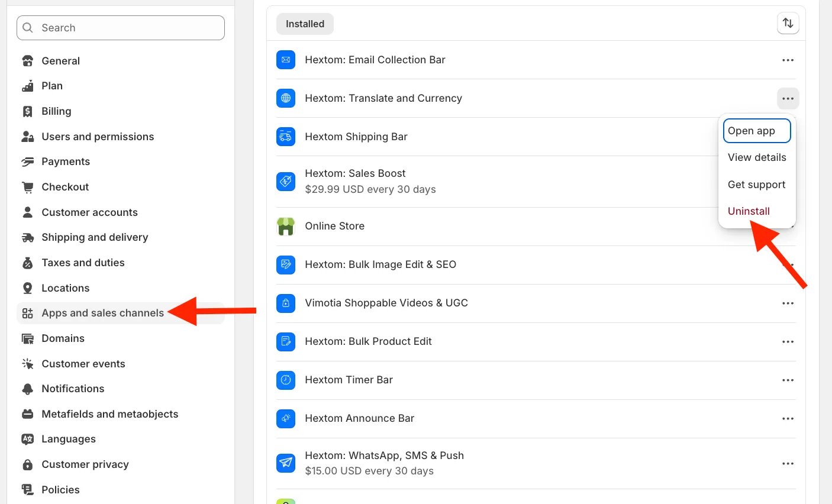Open Apps and sales channels settings
The width and height of the screenshot is (832, 504).
point(121,313)
